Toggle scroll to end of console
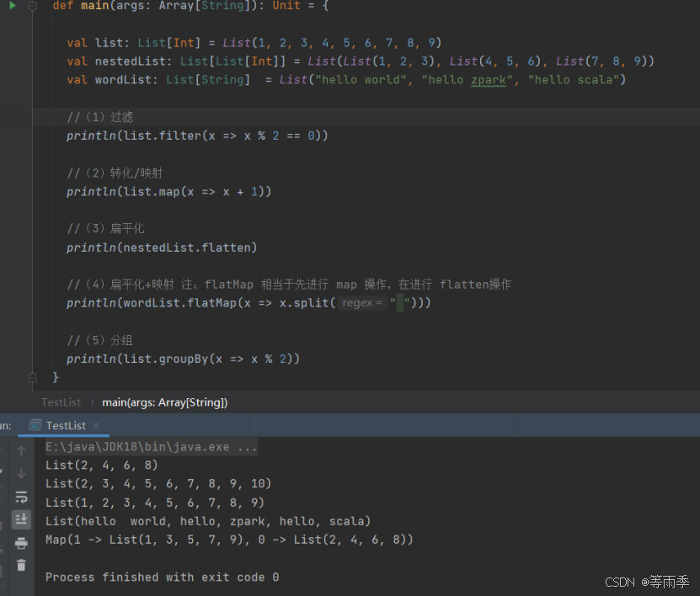The width and height of the screenshot is (700, 596). point(21,519)
